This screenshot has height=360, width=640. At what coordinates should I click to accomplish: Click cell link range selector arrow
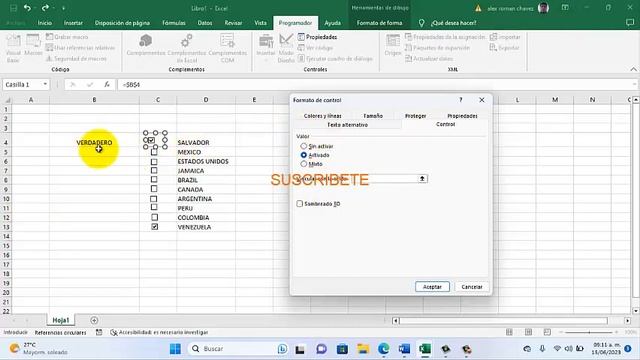[422, 179]
